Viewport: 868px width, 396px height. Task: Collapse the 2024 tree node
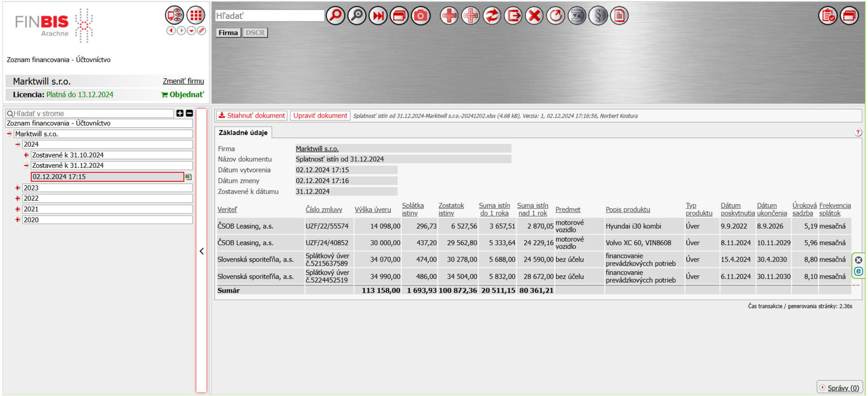(18, 144)
